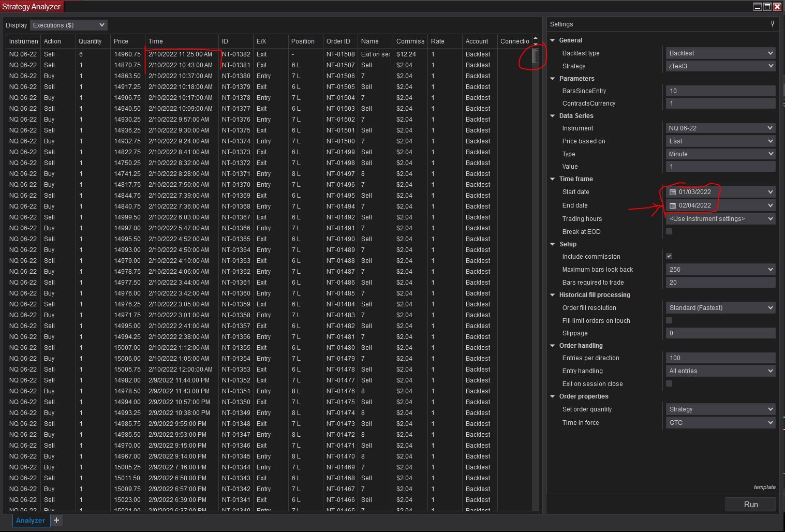Click the ContractsCurrency value field
Screen dimensions: 785x532
(x=720, y=103)
